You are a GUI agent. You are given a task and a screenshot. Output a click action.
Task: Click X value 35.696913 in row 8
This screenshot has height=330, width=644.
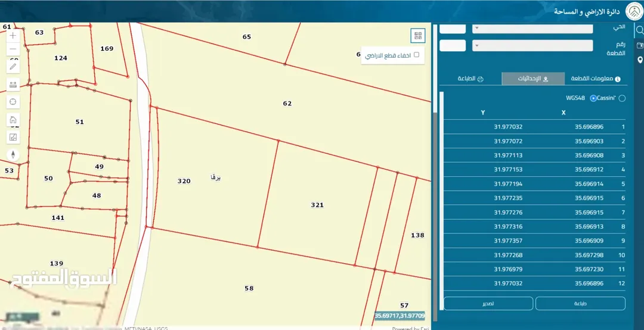coord(589,226)
